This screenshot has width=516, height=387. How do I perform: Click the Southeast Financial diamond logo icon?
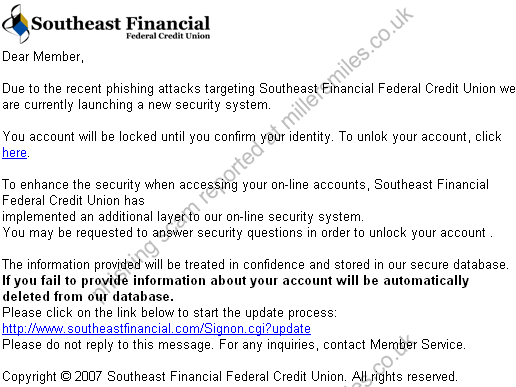tap(15, 24)
